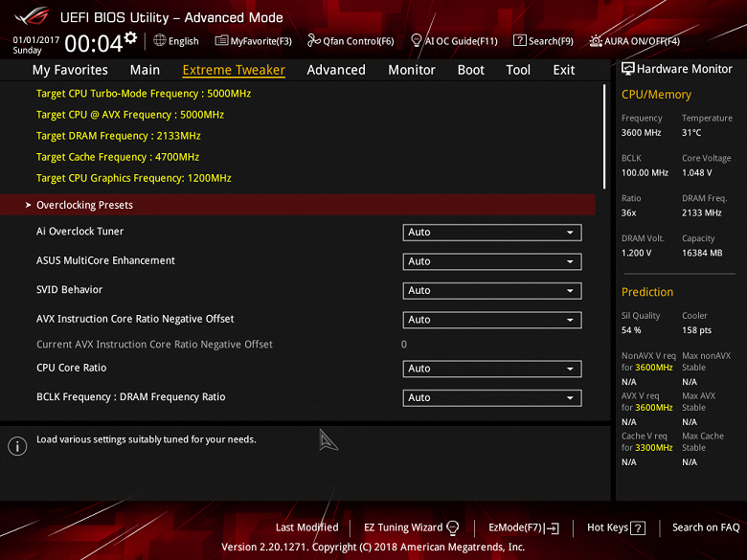Screen dimensions: 747x560
Task: Select the Extreme Tweaker tab
Action: (x=234, y=70)
